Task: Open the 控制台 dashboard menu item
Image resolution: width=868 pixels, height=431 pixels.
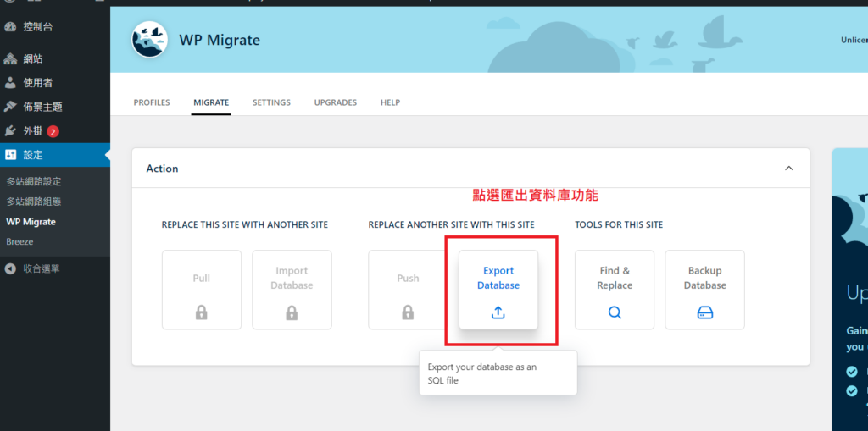Action: (x=37, y=27)
